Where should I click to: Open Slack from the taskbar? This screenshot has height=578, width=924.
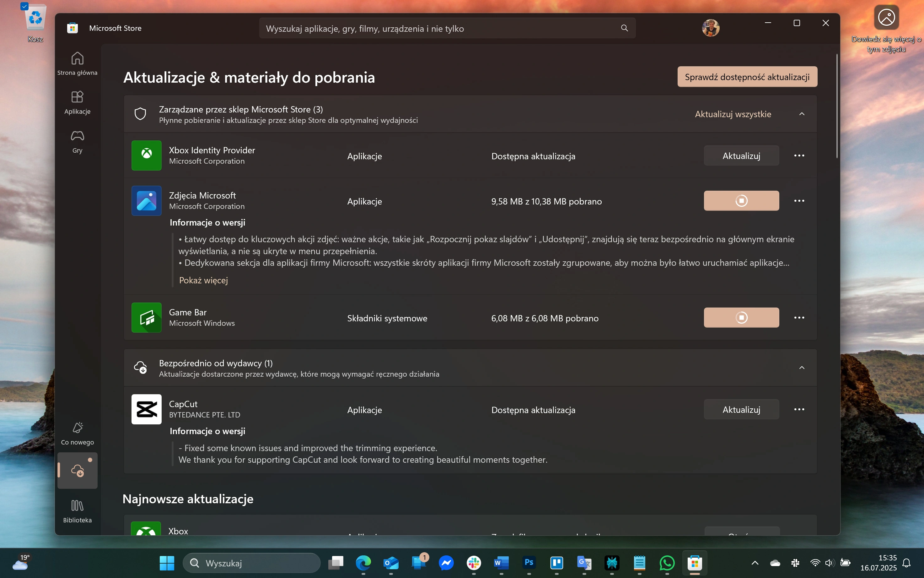[474, 563]
